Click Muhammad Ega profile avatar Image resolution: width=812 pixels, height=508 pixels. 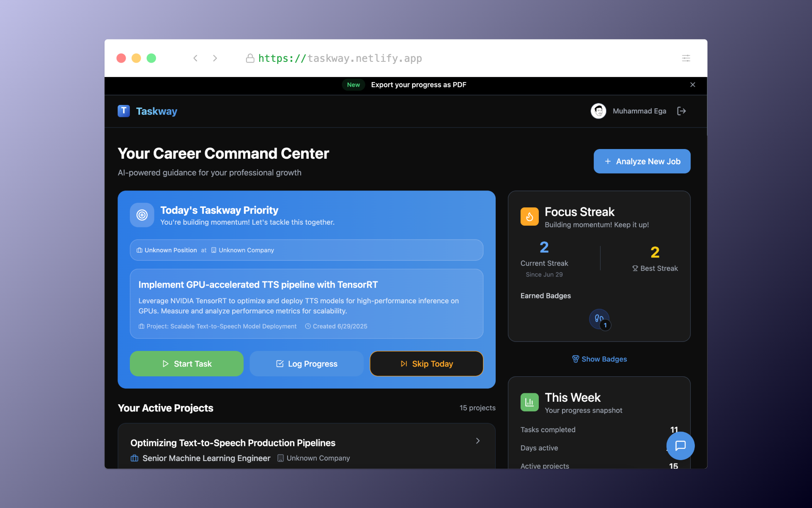point(598,111)
